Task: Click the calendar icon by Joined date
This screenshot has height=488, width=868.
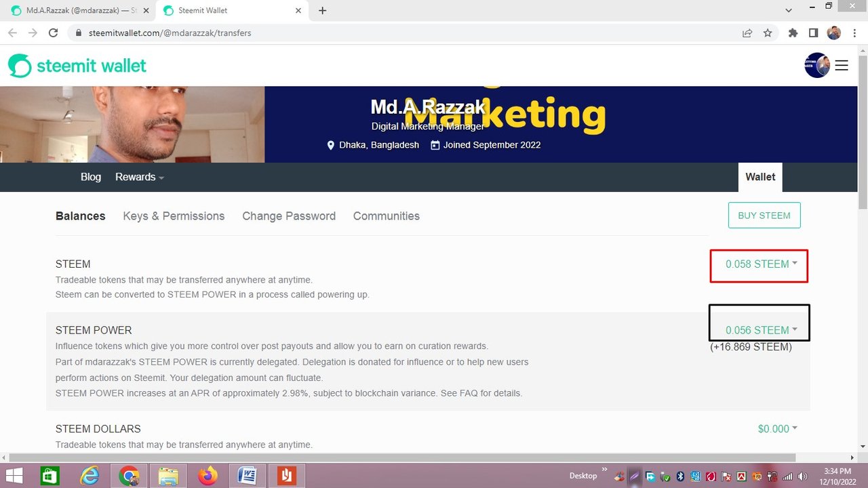Action: [x=435, y=145]
